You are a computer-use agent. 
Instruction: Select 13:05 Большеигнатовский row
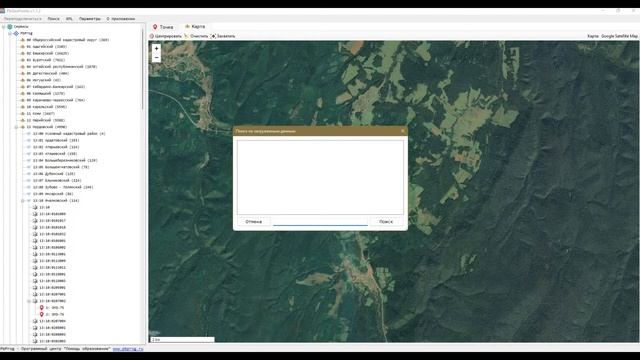tap(61, 167)
